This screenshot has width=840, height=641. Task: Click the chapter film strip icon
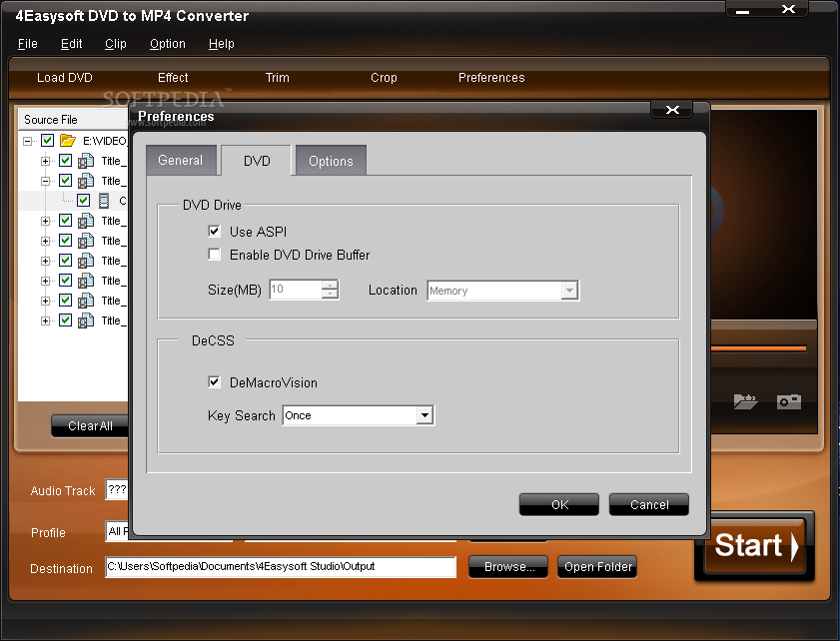point(104,201)
